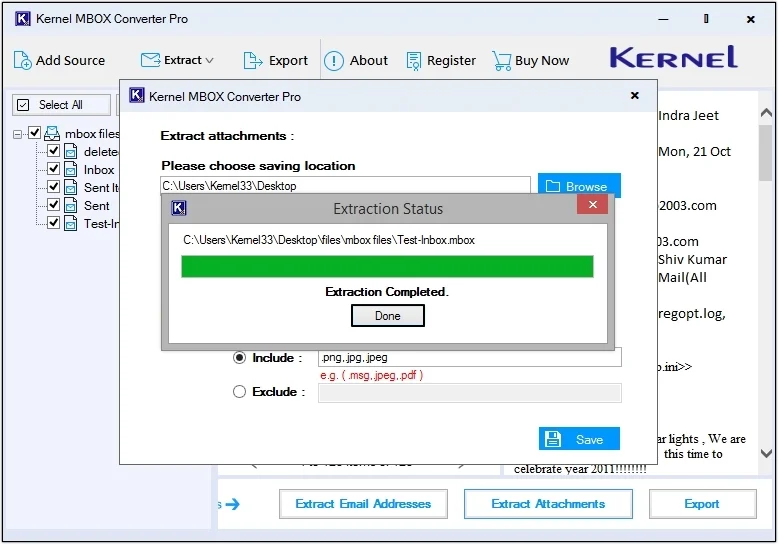Click the preview pane scroll down arrow

766,454
